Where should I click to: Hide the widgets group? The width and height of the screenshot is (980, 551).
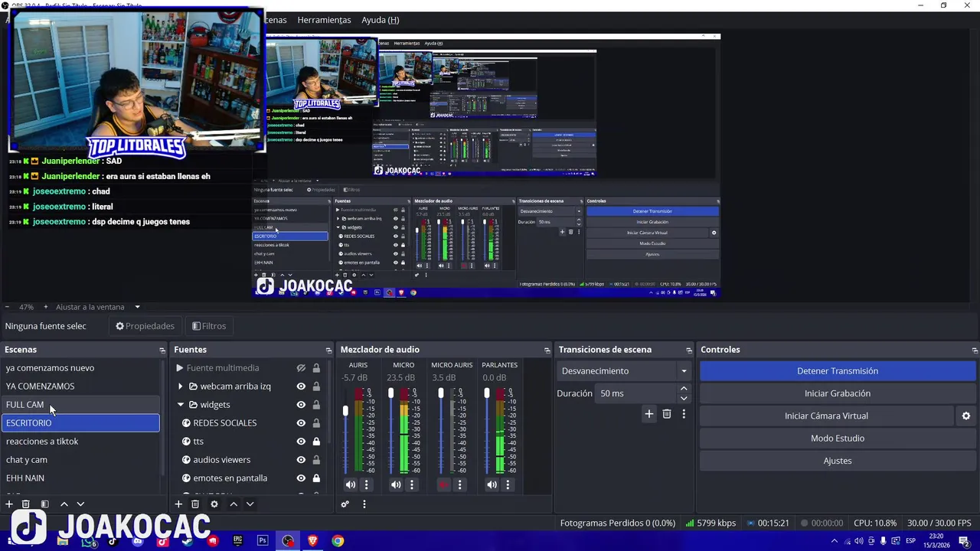(302, 405)
